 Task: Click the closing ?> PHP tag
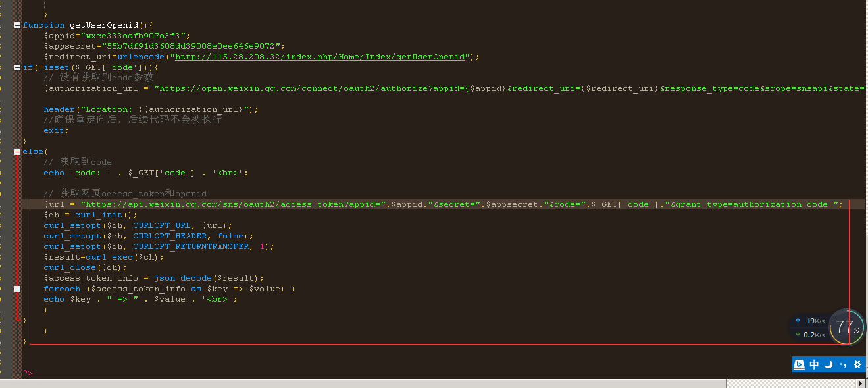coord(27,373)
